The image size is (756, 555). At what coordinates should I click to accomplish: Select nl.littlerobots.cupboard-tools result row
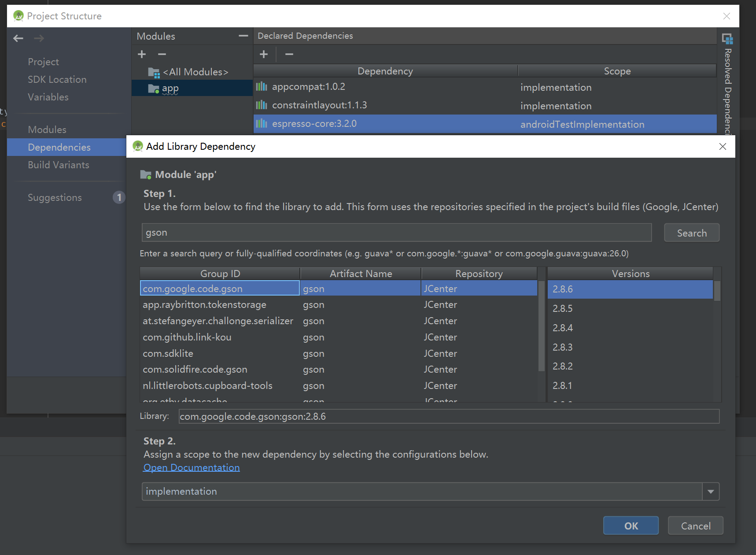click(x=338, y=385)
